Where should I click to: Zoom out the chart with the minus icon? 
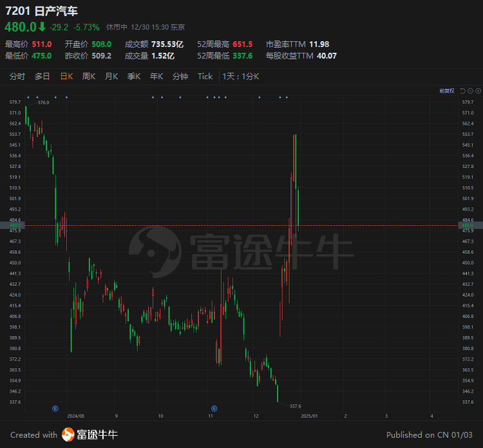point(470,91)
